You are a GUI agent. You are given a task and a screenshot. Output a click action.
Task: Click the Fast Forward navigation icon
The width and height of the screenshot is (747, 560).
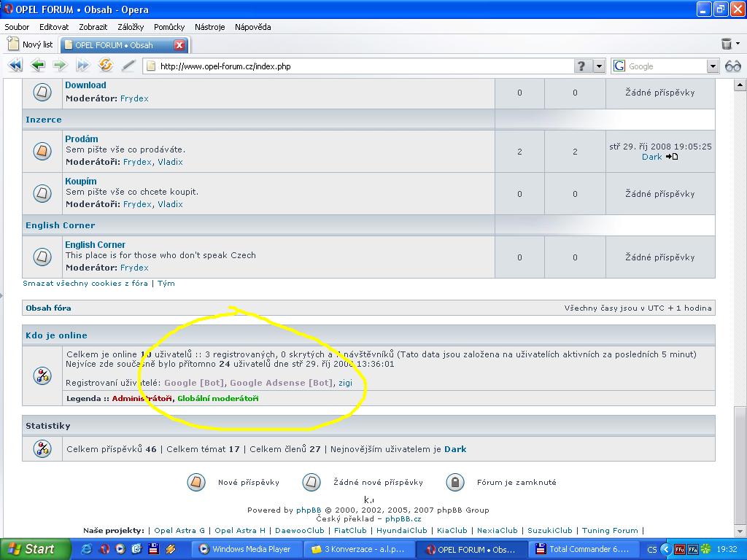tap(83, 66)
